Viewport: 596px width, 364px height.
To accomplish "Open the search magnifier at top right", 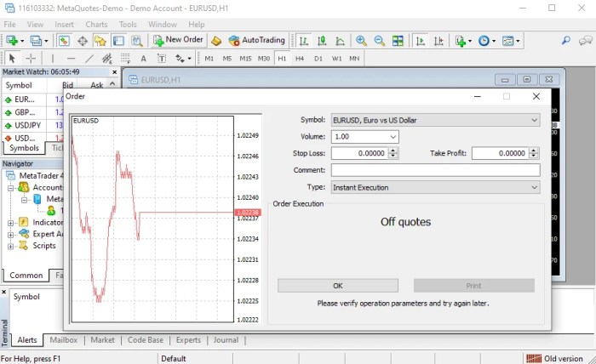I will click(x=566, y=40).
